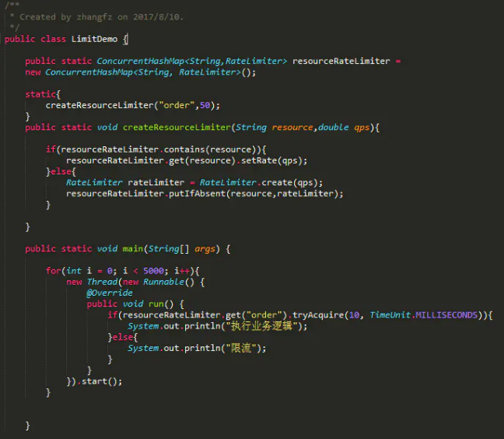Click the number 10 in tryAcquire arguments

pyautogui.click(x=354, y=315)
